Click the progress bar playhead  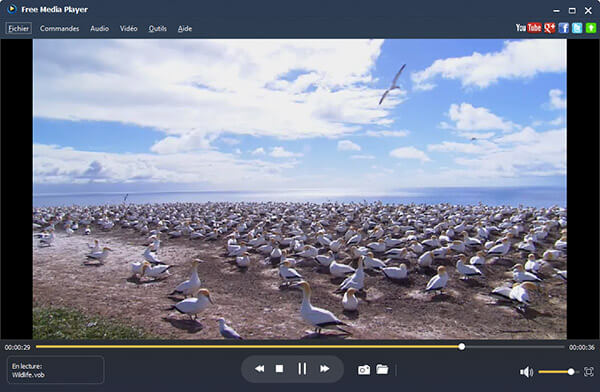coord(462,346)
